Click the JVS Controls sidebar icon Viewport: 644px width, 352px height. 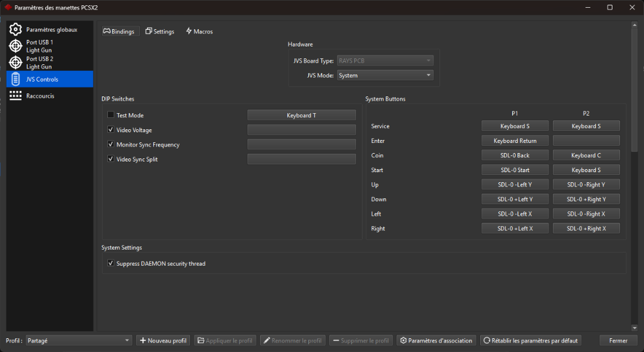pos(16,79)
